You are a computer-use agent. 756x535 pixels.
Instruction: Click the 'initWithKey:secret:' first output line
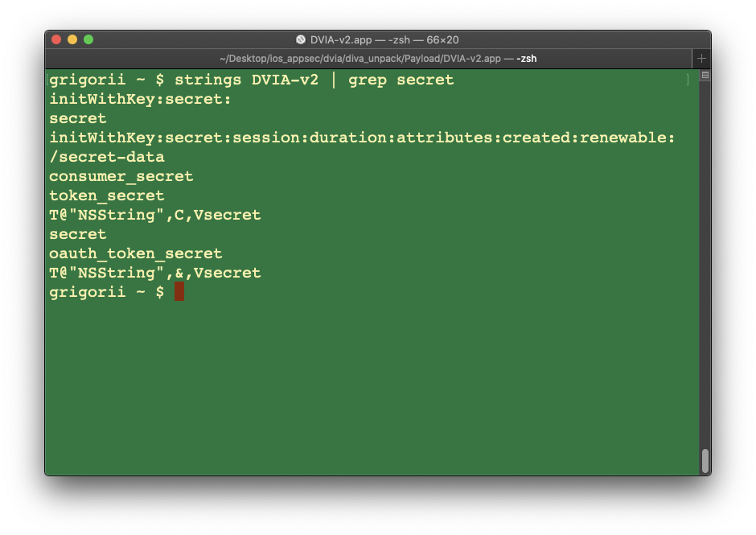tap(141, 99)
